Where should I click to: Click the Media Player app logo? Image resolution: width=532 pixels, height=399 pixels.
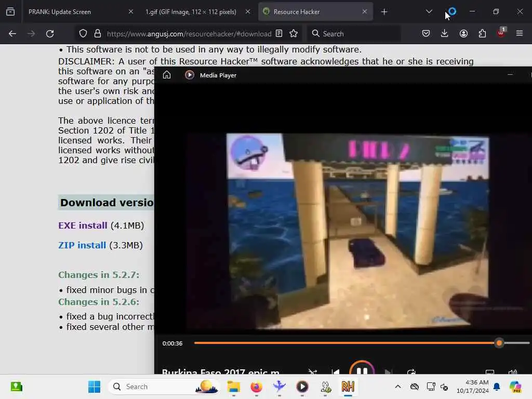pyautogui.click(x=190, y=75)
